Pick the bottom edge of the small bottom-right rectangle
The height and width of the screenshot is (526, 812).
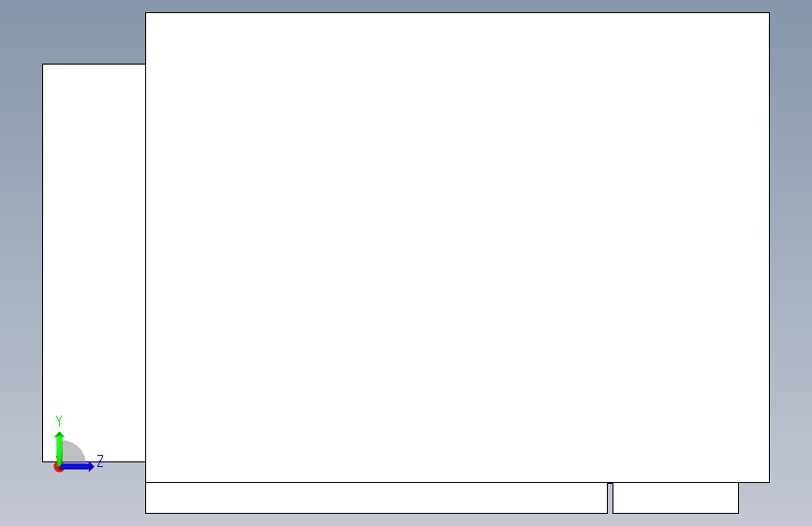click(676, 514)
